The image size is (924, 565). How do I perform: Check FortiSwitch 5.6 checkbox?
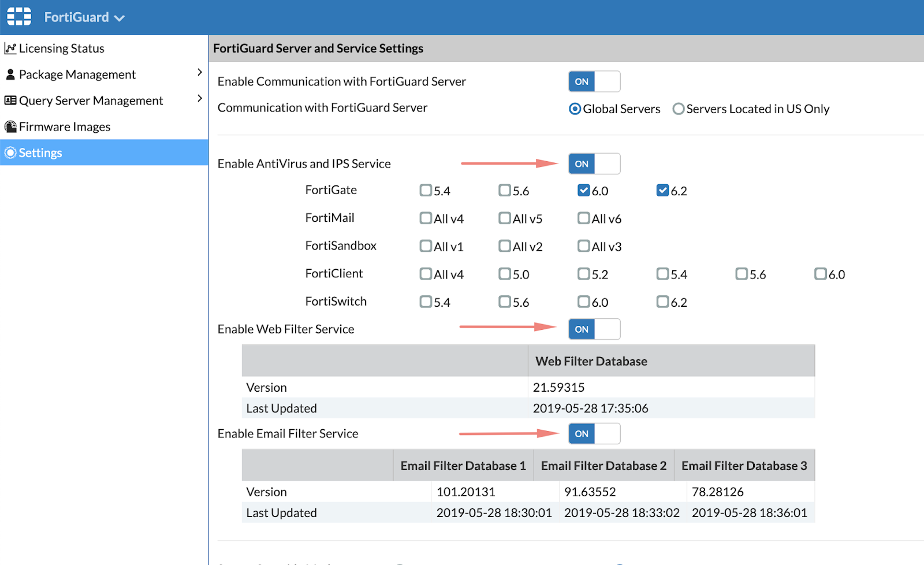[505, 301]
